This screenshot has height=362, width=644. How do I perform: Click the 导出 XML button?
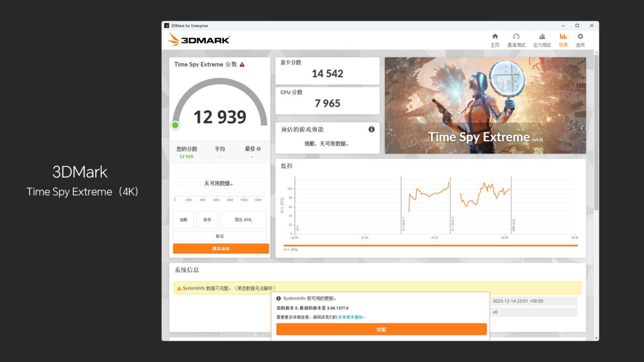click(243, 220)
